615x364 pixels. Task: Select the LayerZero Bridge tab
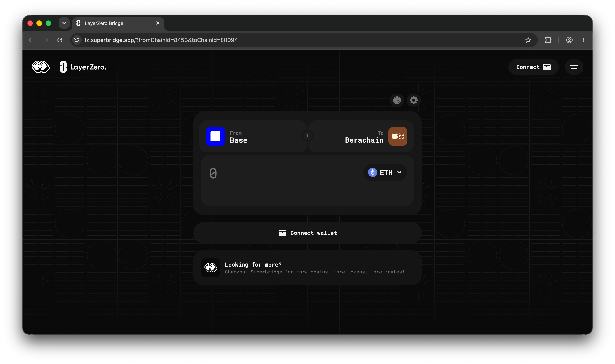click(118, 23)
